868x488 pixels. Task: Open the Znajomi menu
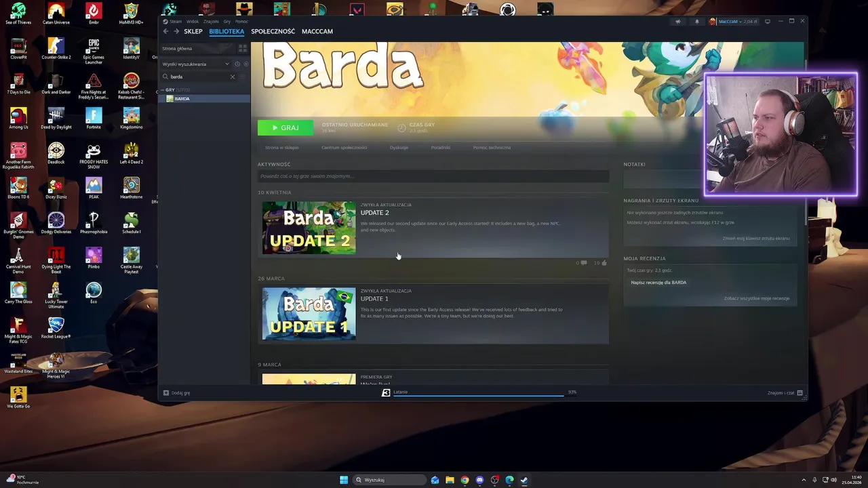[211, 21]
